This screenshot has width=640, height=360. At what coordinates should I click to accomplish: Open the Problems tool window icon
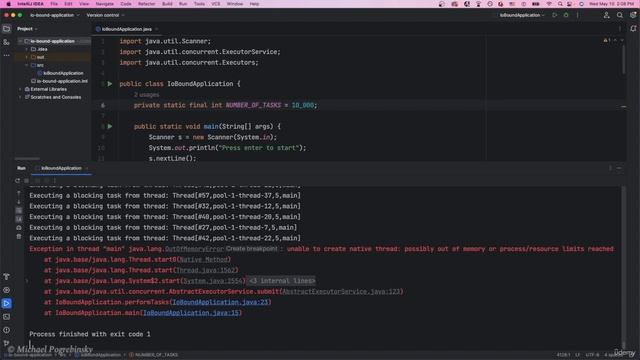click(7, 330)
